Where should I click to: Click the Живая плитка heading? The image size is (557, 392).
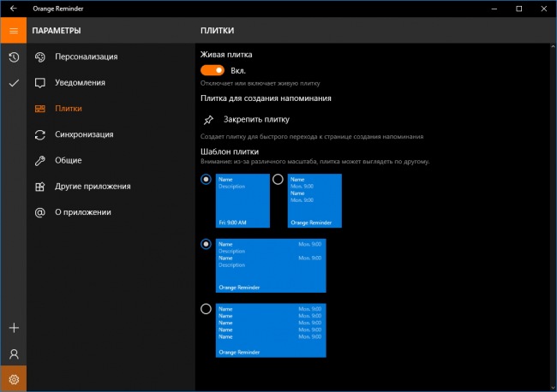tap(226, 55)
